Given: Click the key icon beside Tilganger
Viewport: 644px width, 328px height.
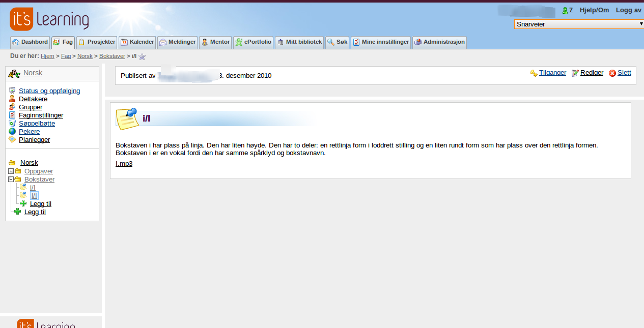Looking at the screenshot, I should click(534, 73).
